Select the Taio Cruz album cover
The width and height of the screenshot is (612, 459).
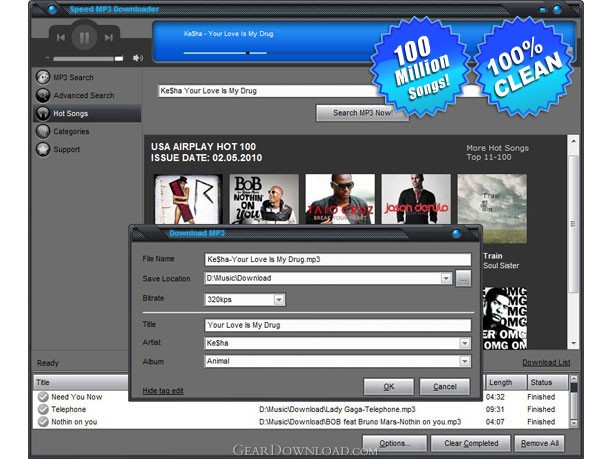pos(340,199)
